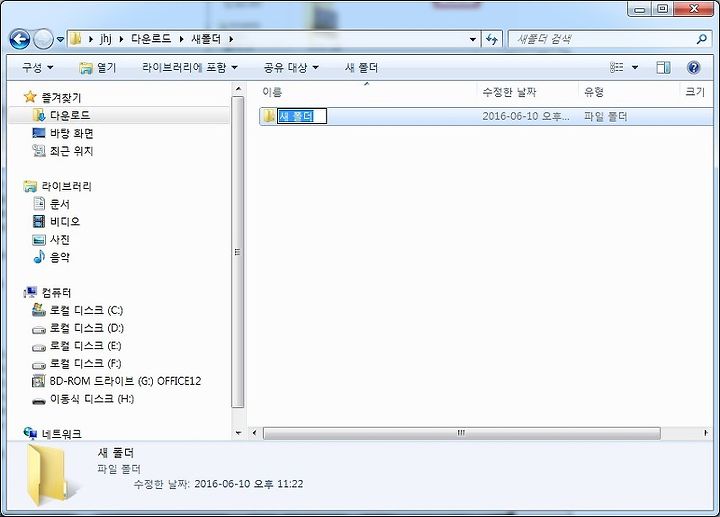Select 최근 위치 in the navigation pane
Screen dimensions: 720x517
72,151
